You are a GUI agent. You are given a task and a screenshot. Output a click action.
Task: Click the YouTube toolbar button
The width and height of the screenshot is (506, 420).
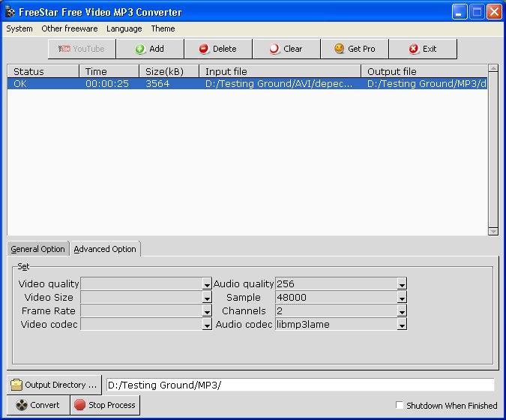click(x=82, y=49)
